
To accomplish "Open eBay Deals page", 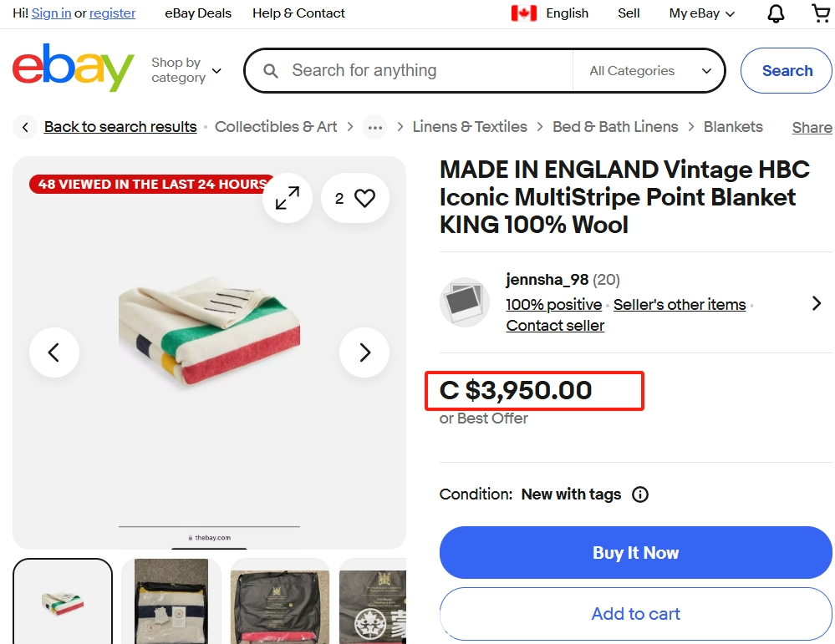I will tap(198, 13).
